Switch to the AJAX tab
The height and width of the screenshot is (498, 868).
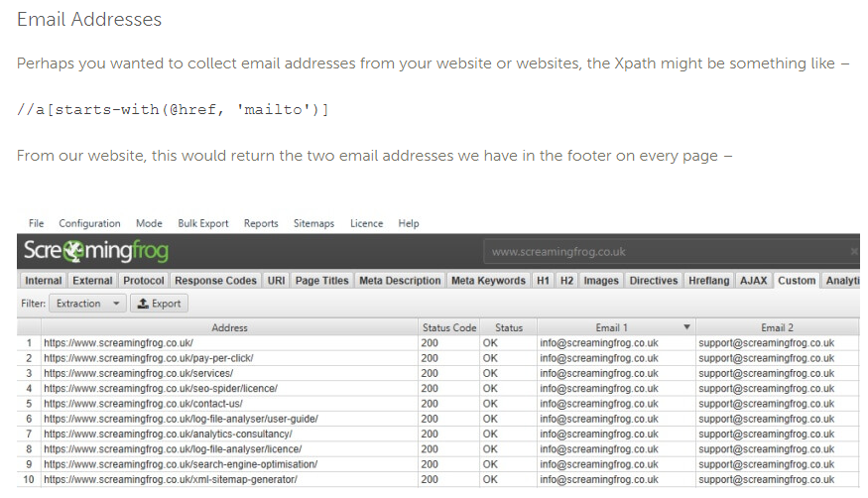[x=753, y=281]
